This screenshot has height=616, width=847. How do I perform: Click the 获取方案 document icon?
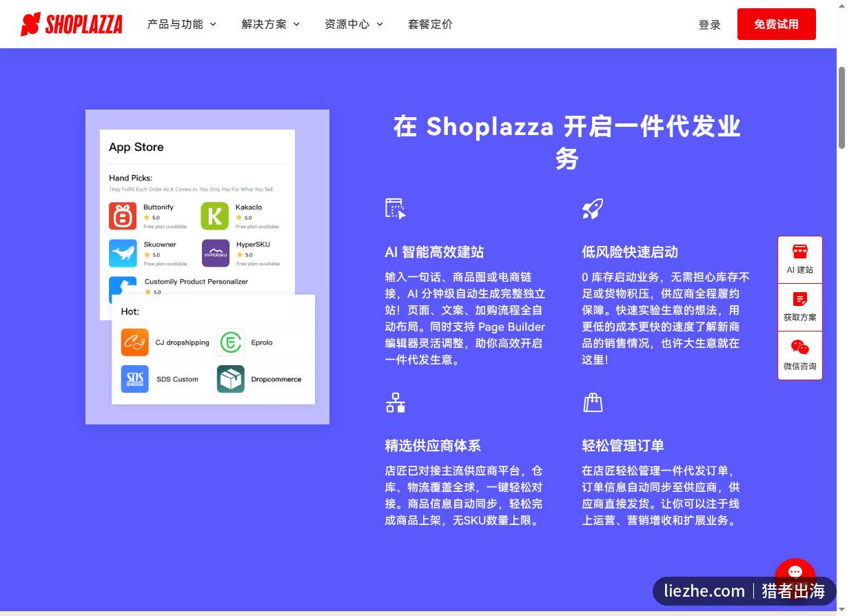tap(799, 299)
